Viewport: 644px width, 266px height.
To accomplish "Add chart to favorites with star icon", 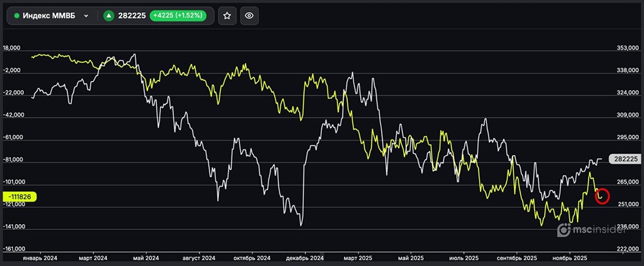I will (x=227, y=15).
